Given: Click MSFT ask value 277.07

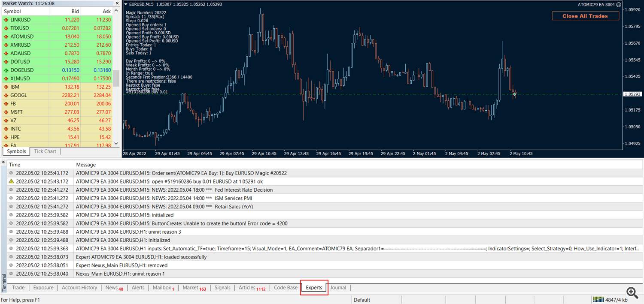Looking at the screenshot, I should 103,112.
